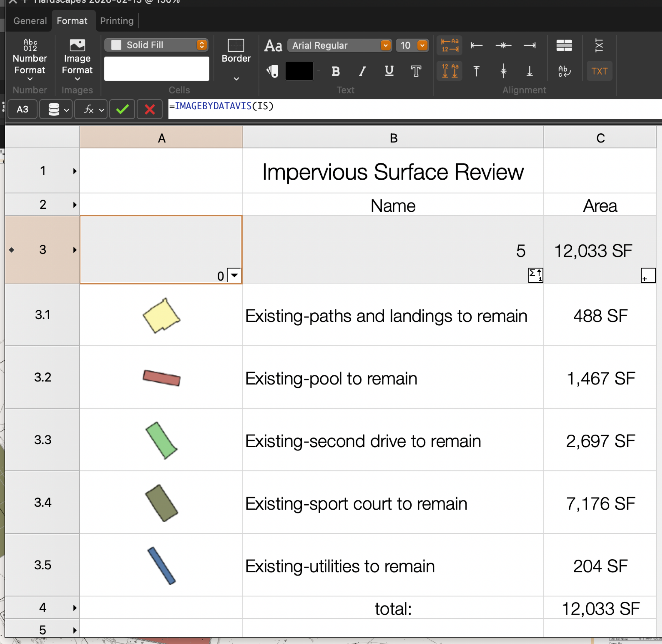662x644 pixels.
Task: Click the wrap text icon
Action: pyautogui.click(x=564, y=71)
